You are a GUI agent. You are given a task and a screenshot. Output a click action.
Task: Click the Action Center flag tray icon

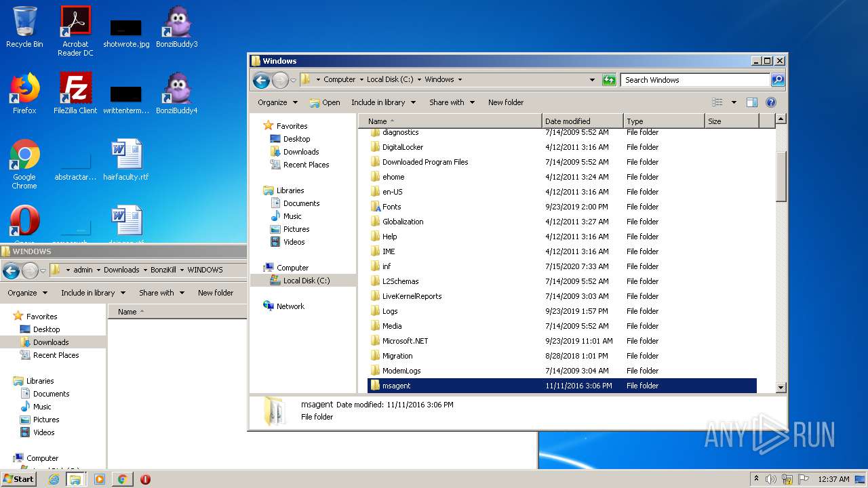point(804,479)
